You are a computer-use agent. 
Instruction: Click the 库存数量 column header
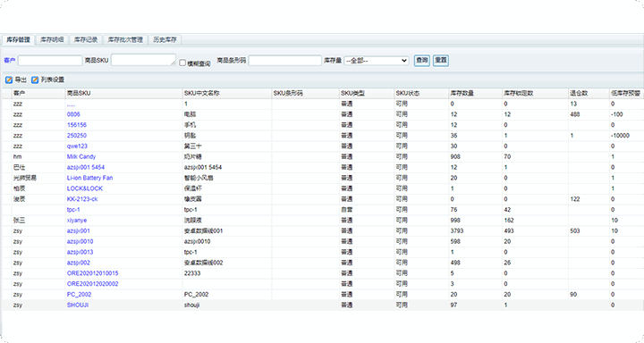462,93
